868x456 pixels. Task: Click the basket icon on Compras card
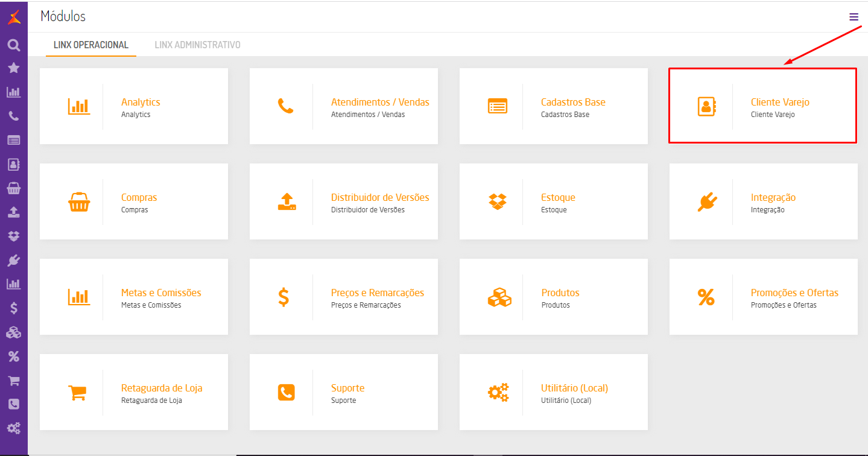pos(78,201)
